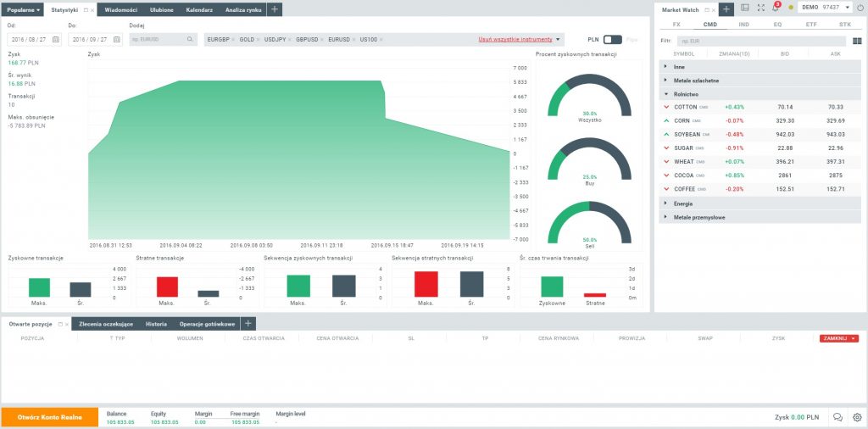Collapse the Rolnictwo group
Image resolution: width=868 pixels, height=429 pixels.
[759, 94]
